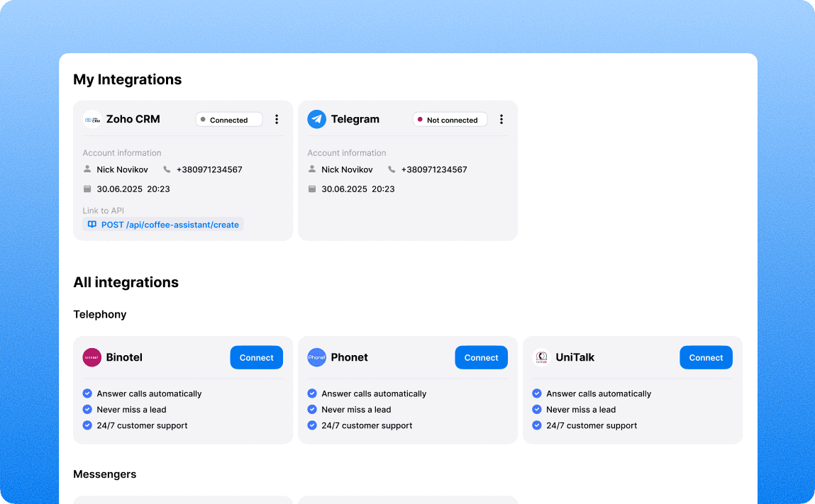Open the three-dot menu on Telegram card
The width and height of the screenshot is (815, 504).
tap(501, 119)
